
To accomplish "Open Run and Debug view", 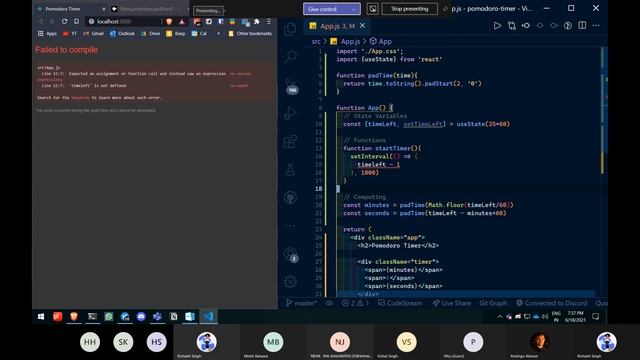I will (290, 113).
